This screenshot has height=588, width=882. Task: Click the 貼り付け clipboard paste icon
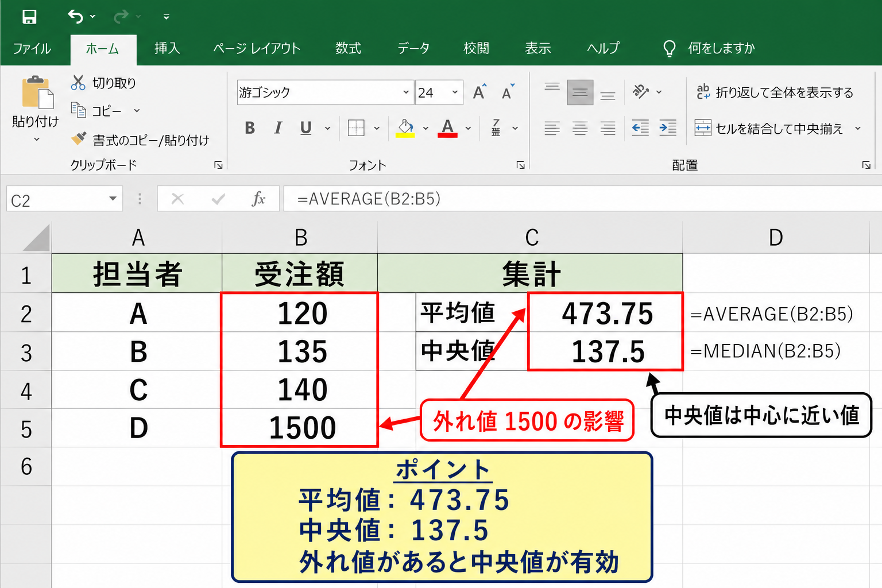click(x=37, y=92)
